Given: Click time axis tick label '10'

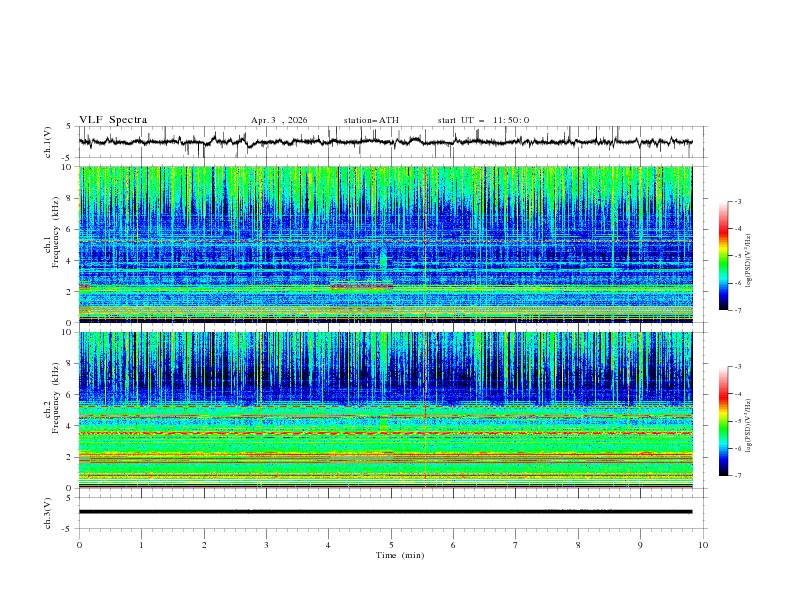Looking at the screenshot, I should point(703,545).
